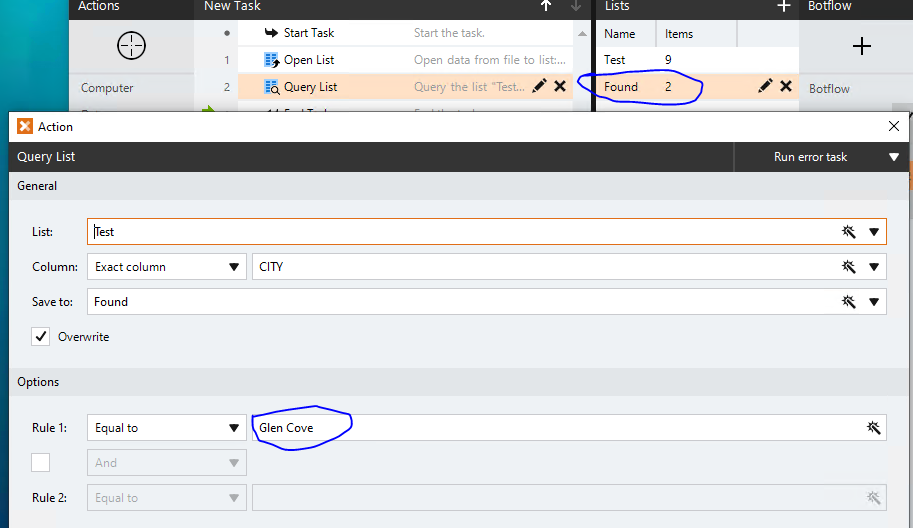This screenshot has width=913, height=528.
Task: Add a new Botflow with large plus
Action: (x=862, y=46)
